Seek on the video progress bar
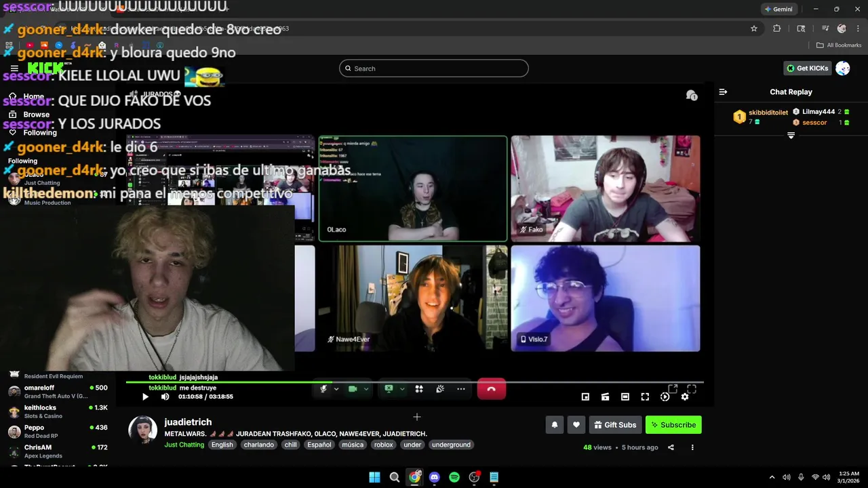 click(414, 382)
